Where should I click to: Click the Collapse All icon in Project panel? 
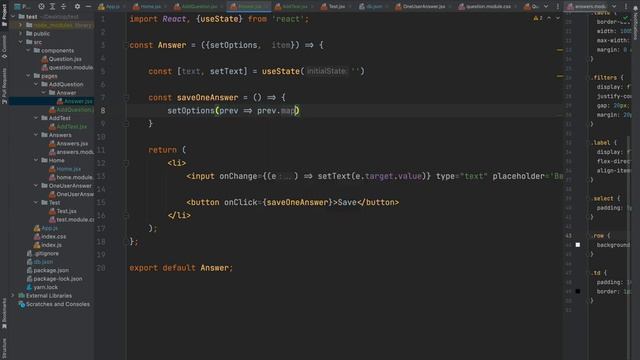pyautogui.click(x=64, y=7)
